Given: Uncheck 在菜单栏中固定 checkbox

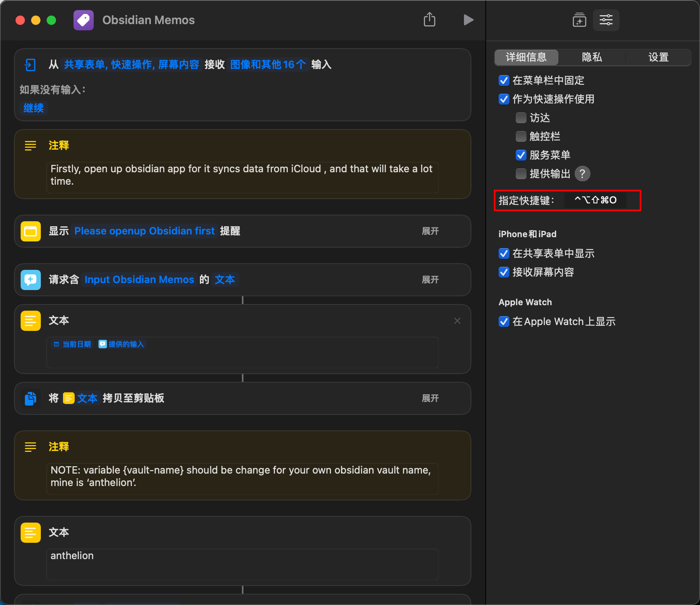Looking at the screenshot, I should pos(504,80).
